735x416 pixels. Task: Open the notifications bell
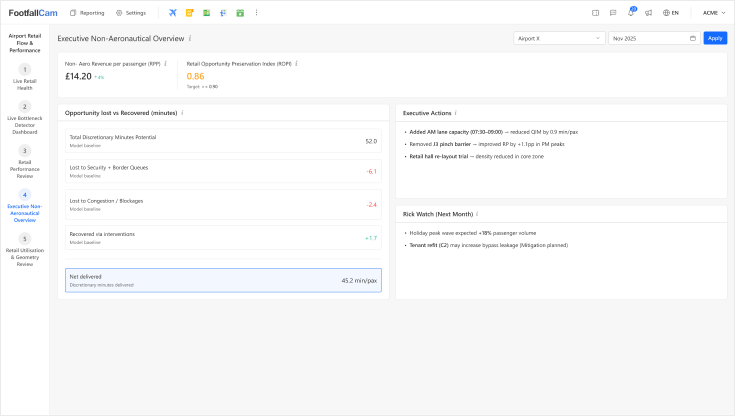pyautogui.click(x=631, y=12)
